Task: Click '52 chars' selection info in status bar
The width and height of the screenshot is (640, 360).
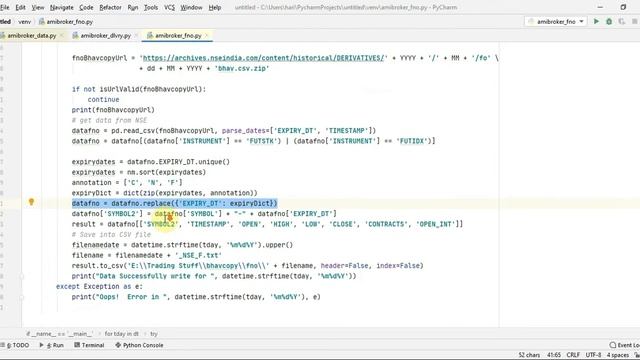Action: (x=529, y=355)
